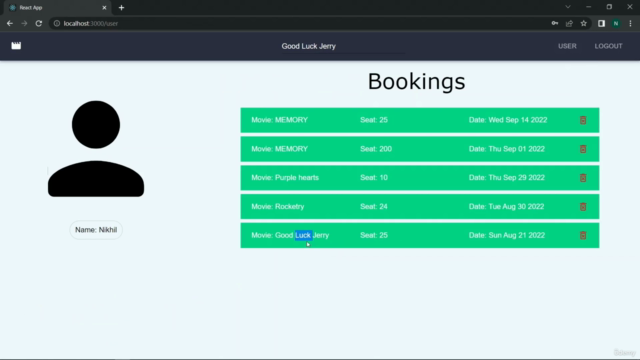Open the USER nav link
This screenshot has height=360, width=640.
click(567, 46)
